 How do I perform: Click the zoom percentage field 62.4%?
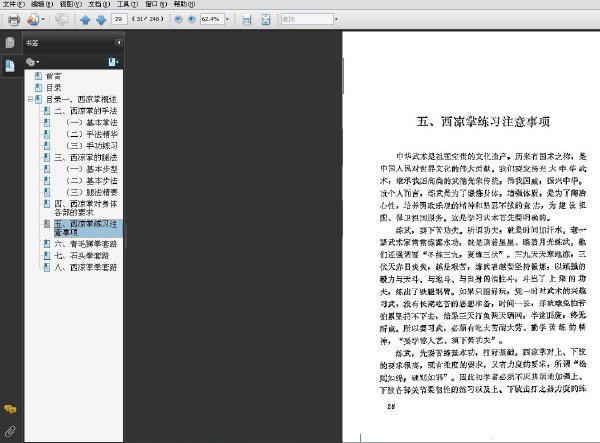click(x=212, y=19)
